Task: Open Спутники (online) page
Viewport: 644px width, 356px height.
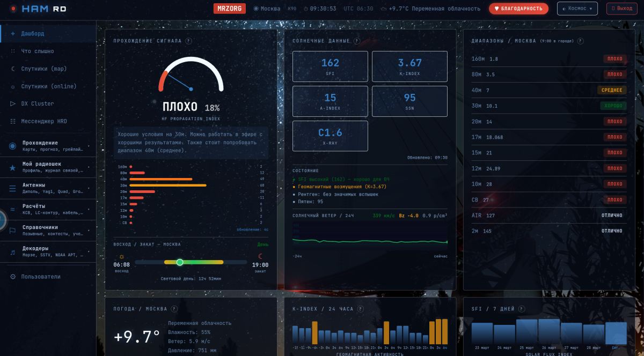Action: pyautogui.click(x=48, y=86)
